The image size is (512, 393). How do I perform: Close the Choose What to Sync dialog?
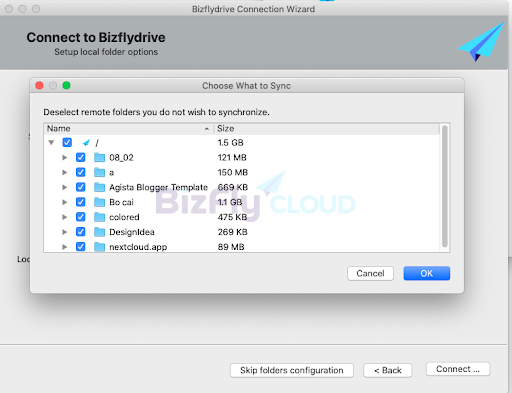point(39,86)
